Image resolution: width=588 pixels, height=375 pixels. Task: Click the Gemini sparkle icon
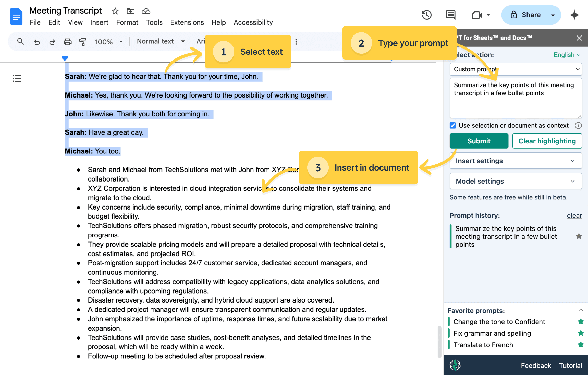coord(574,15)
